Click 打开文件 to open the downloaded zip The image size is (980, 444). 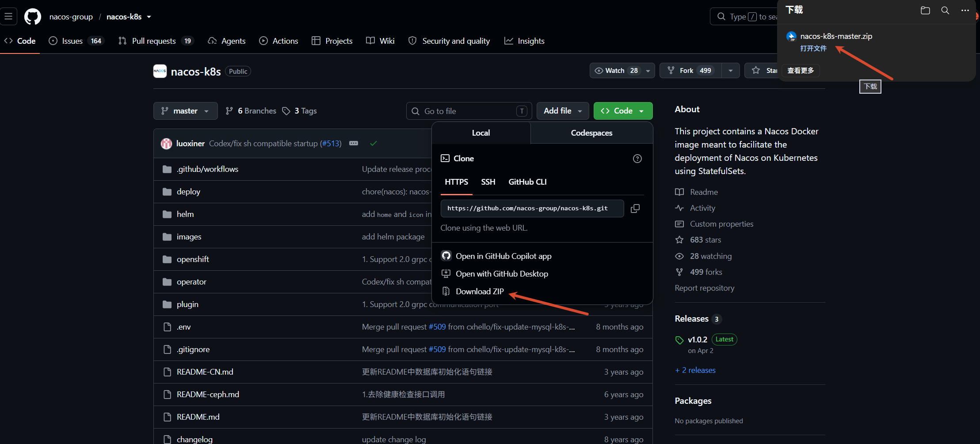click(x=813, y=49)
